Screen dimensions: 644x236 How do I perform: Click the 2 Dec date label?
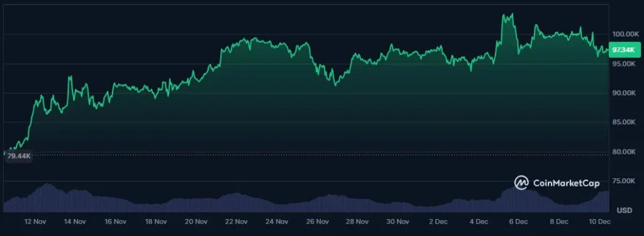click(438, 222)
